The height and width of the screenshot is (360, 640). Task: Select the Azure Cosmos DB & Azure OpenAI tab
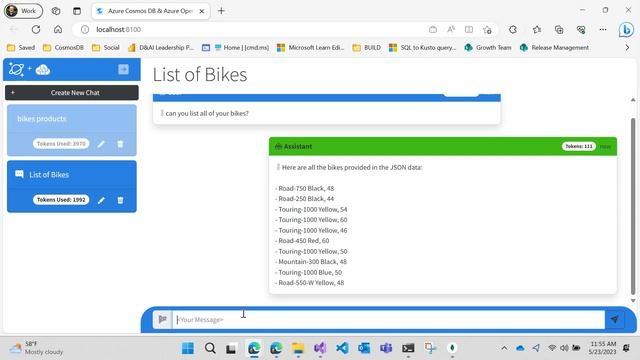pyautogui.click(x=150, y=11)
